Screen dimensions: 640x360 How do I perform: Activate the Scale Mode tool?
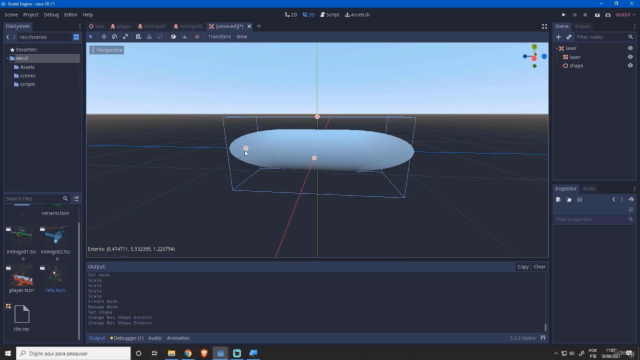[125, 37]
